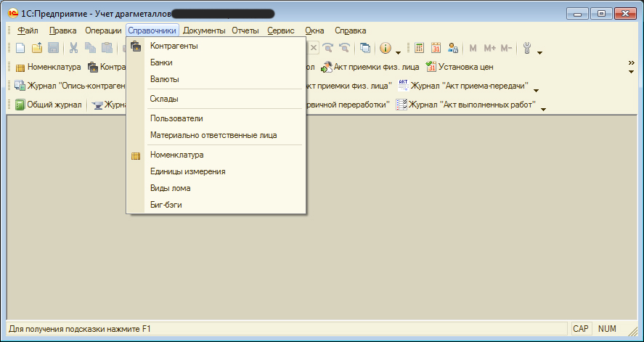
Task: Click the user with lock icon
Action: 453,48
